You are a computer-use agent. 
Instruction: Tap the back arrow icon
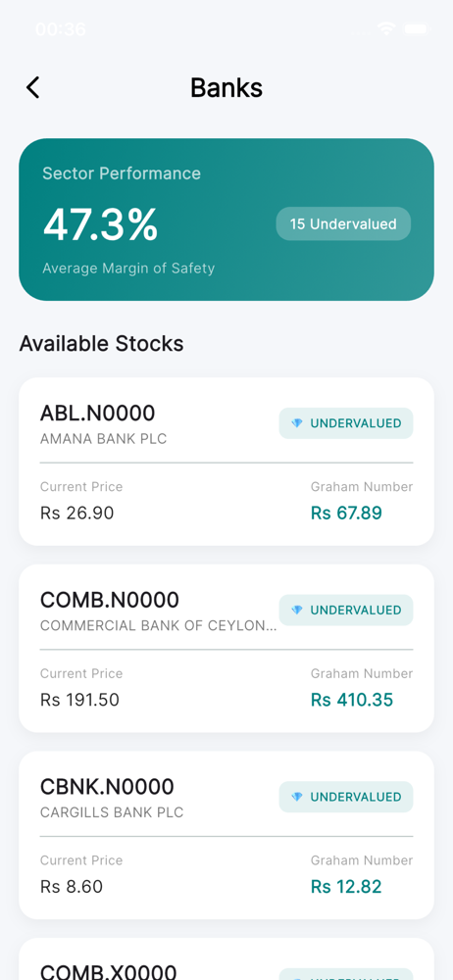[x=33, y=87]
